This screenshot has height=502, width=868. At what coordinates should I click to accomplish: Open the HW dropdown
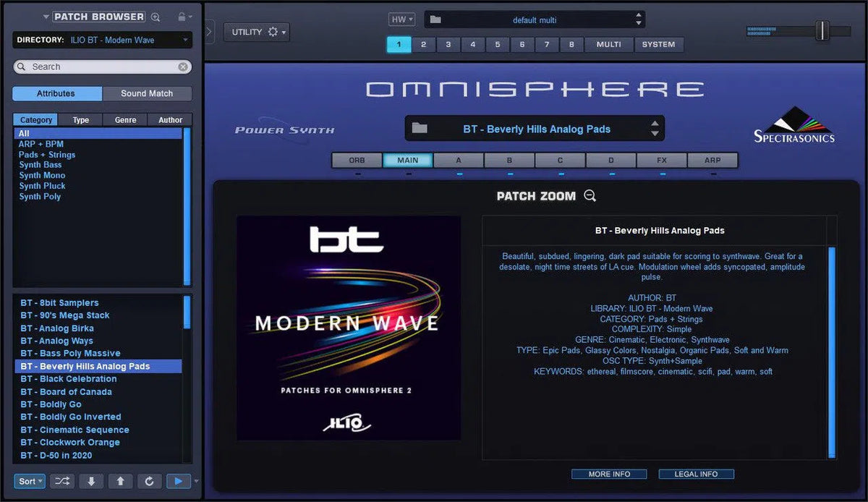[x=401, y=19]
